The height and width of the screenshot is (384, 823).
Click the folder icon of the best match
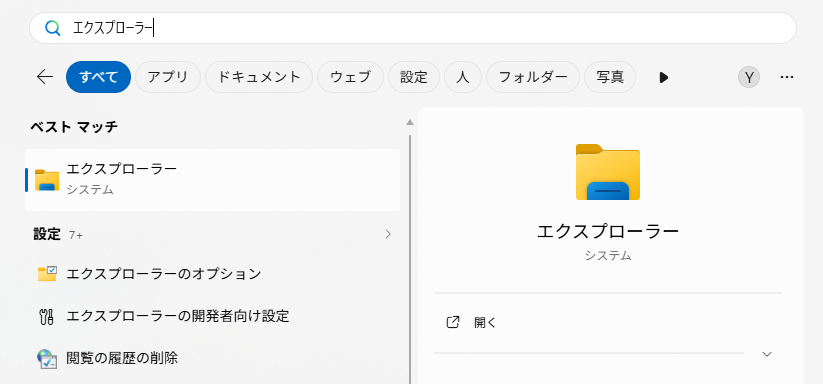point(47,179)
